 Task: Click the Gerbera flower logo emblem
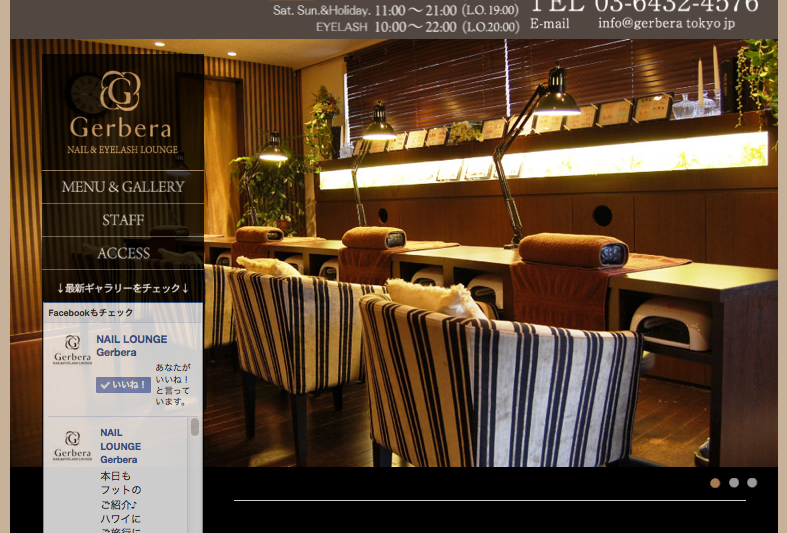coord(120,91)
